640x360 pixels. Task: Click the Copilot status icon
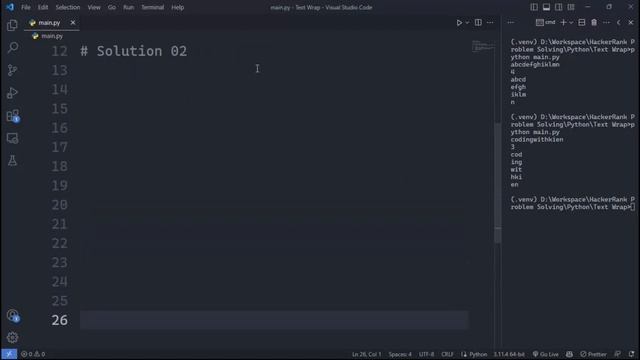click(x=569, y=354)
